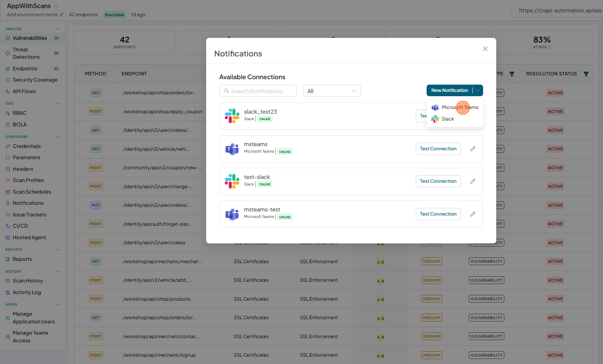603x364 pixels.
Task: Click the Resolution Status filter icon
Action: [x=586, y=74]
